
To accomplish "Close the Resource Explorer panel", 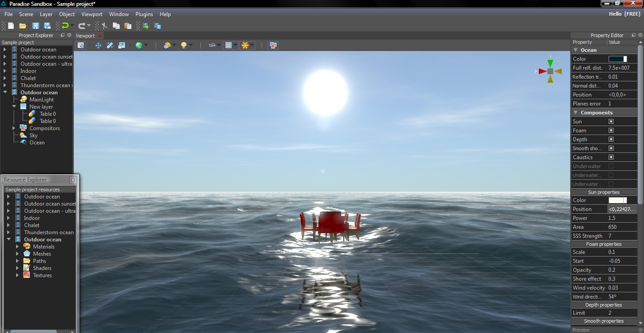I will (73, 180).
